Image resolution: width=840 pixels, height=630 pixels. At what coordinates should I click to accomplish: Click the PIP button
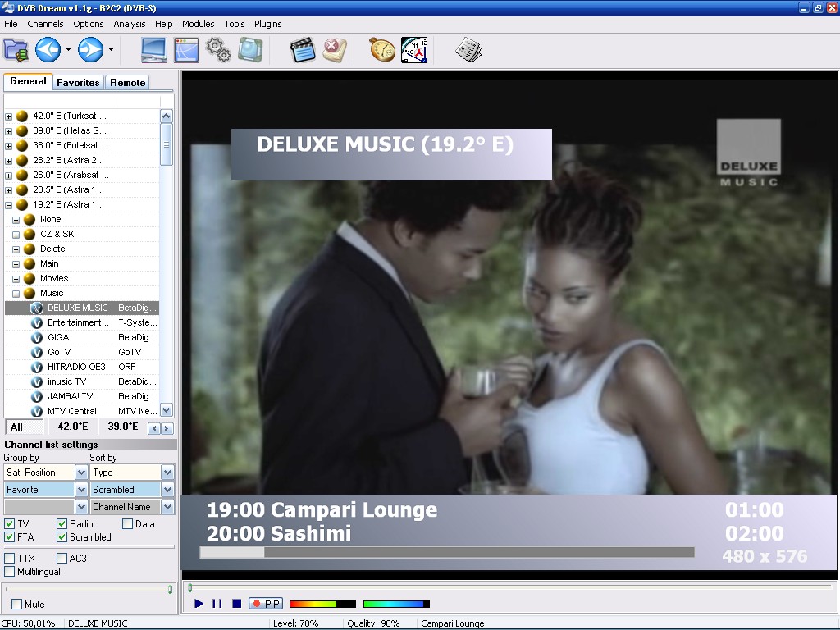[x=264, y=603]
